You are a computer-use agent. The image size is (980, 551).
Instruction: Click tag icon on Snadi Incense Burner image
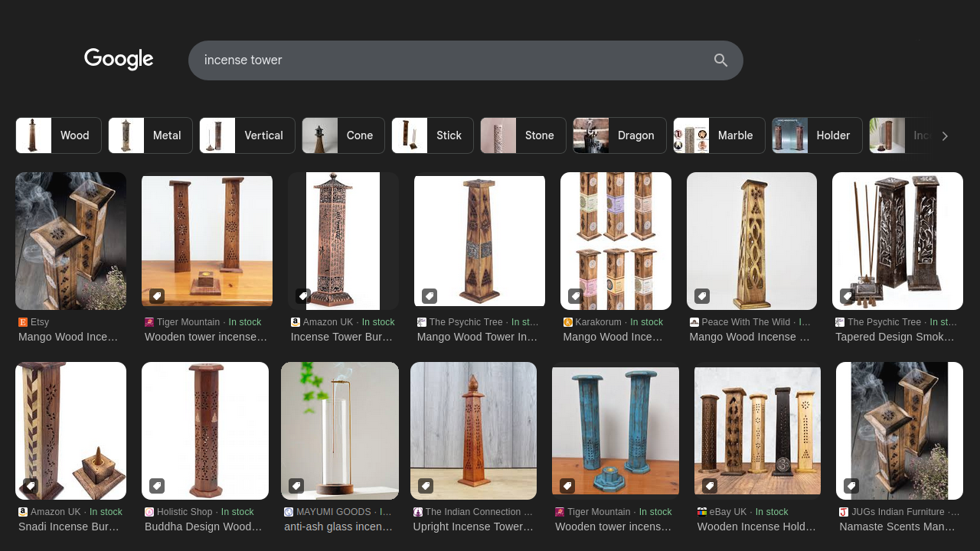(31, 486)
